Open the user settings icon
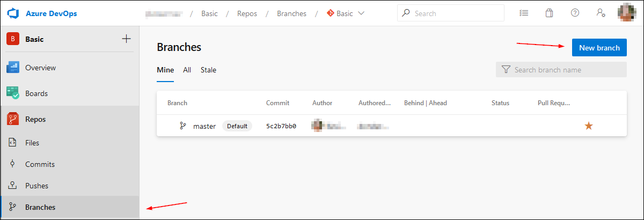Viewport: 644px width, 220px height. (x=601, y=13)
